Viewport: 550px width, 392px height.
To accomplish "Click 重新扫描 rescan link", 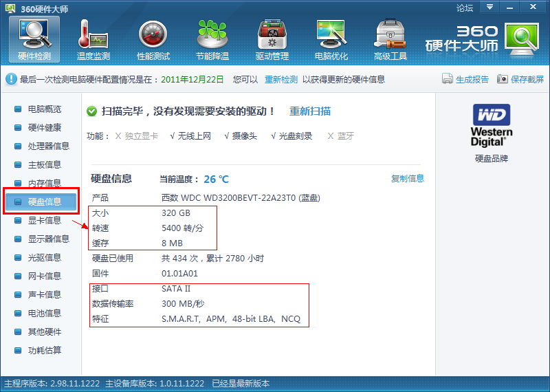I will coord(309,111).
